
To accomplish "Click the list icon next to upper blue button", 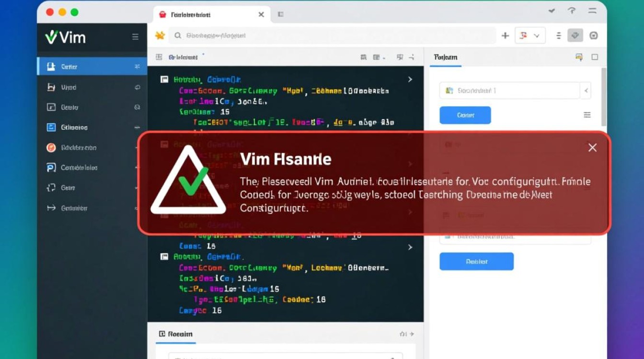I will [587, 115].
